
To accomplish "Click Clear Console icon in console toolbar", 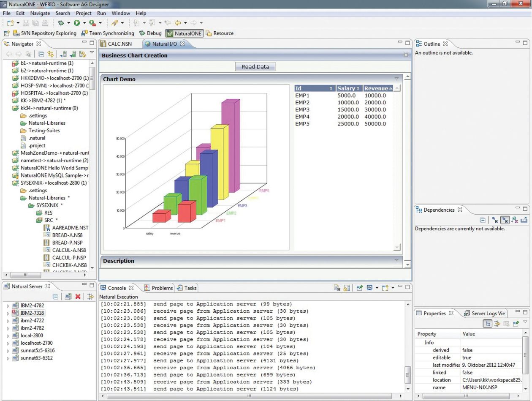I will point(337,288).
